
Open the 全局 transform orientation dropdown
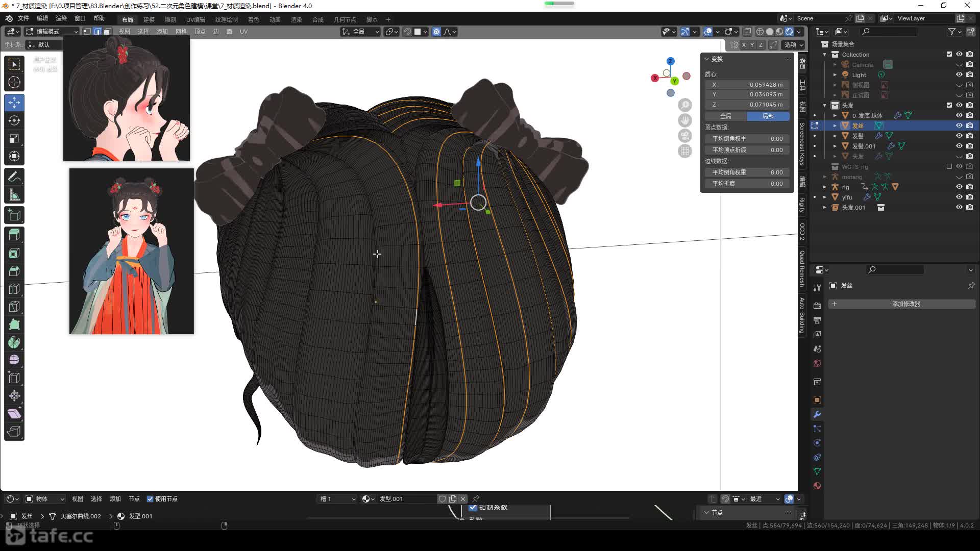[x=360, y=32]
